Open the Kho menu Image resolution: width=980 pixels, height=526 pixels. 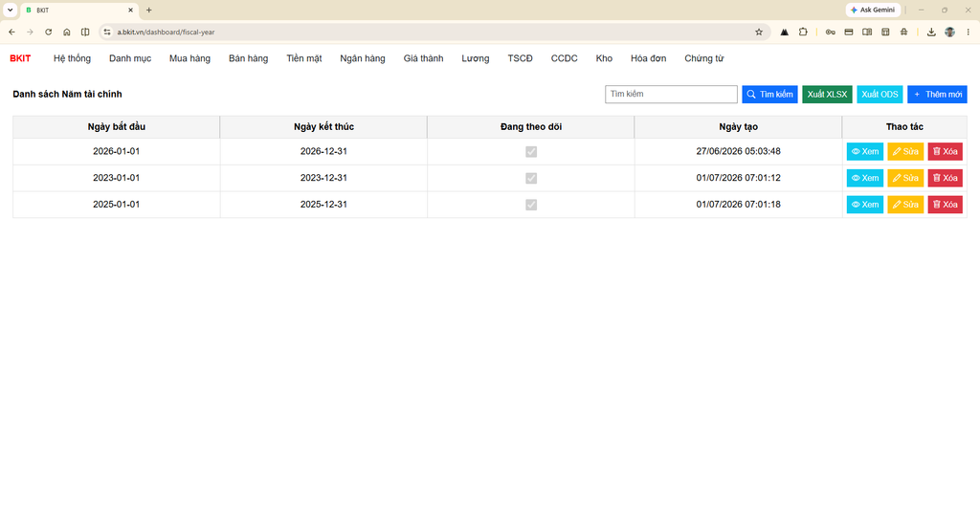coord(604,58)
